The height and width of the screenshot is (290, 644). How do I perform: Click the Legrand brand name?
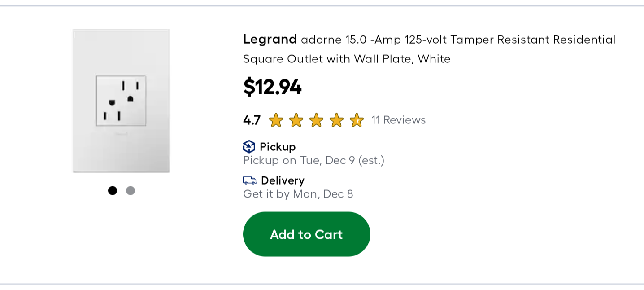point(270,39)
